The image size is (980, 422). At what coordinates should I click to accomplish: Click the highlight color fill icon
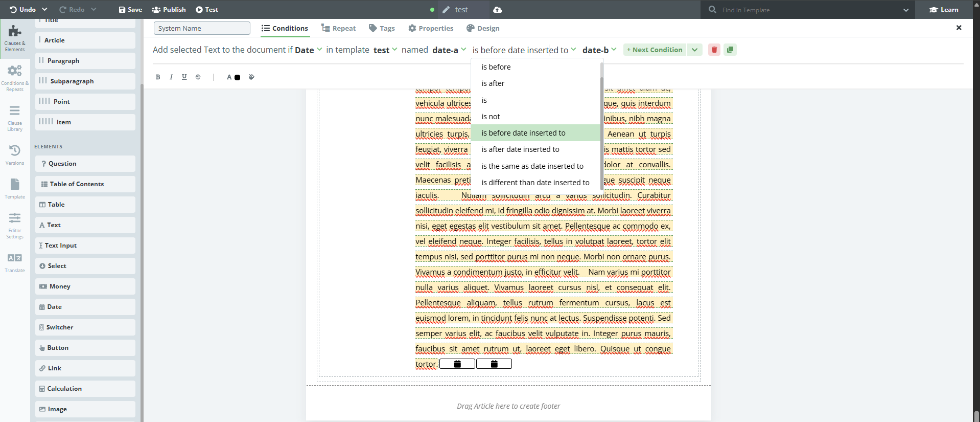251,77
